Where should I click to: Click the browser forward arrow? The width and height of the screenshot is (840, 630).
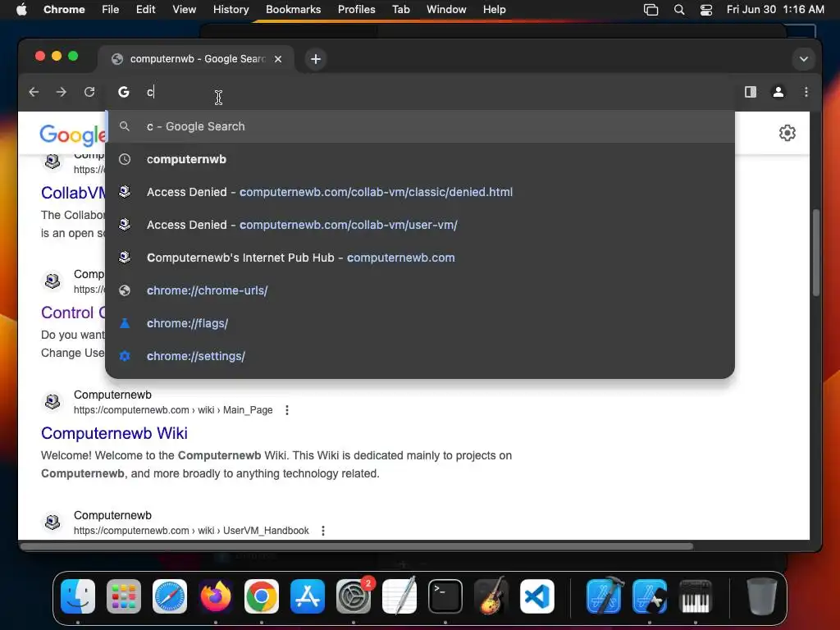click(62, 92)
